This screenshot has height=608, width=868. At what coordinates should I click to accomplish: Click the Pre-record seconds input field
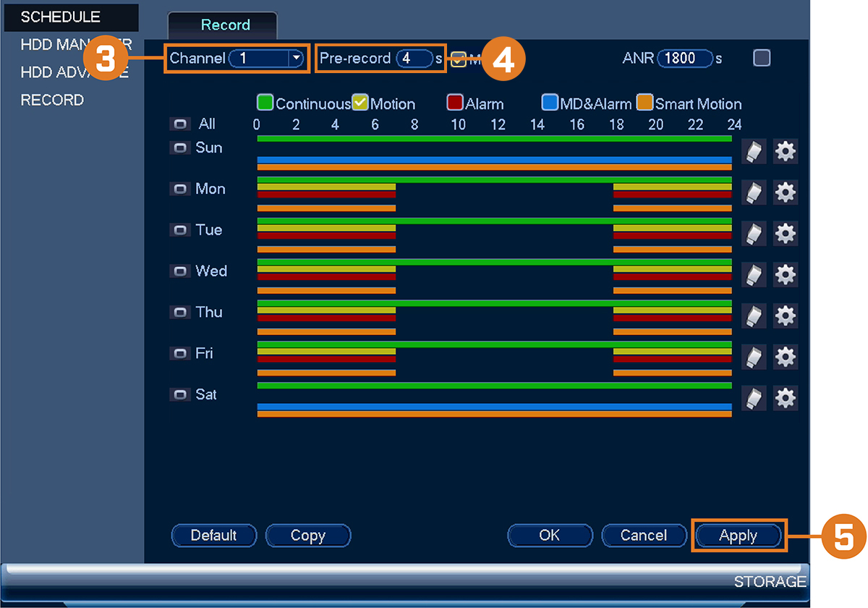point(414,59)
